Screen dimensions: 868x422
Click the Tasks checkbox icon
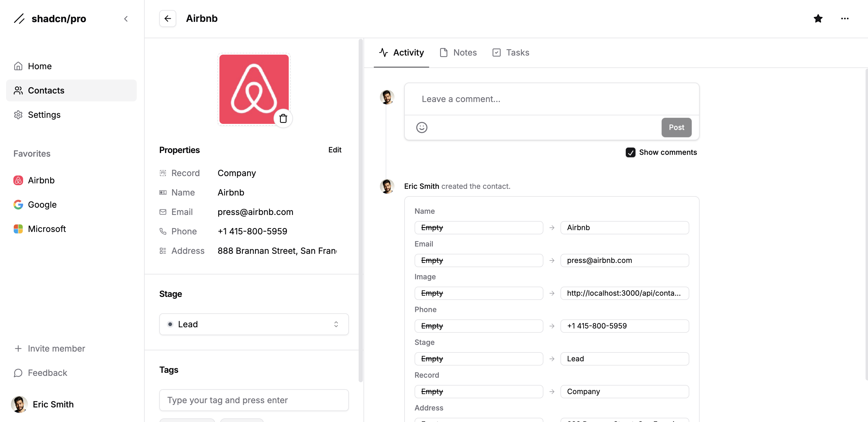click(496, 53)
